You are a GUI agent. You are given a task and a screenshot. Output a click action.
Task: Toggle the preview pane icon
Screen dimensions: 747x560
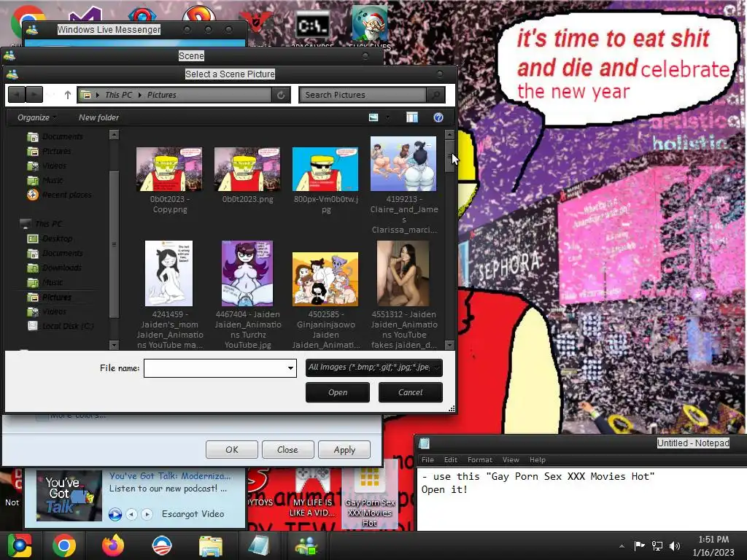(x=412, y=117)
